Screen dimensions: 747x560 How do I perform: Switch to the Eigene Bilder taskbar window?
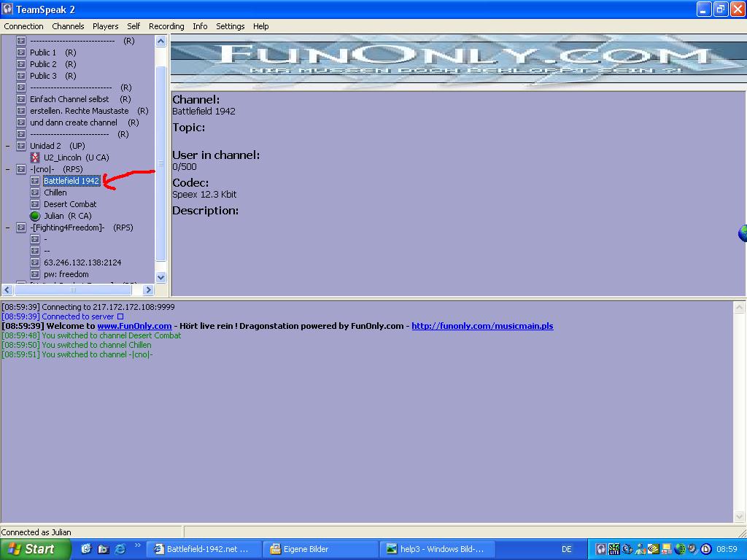click(x=321, y=549)
